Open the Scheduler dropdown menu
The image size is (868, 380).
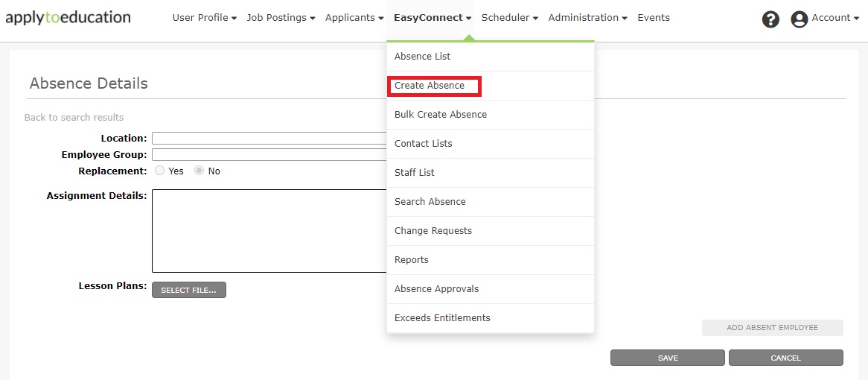pos(510,18)
